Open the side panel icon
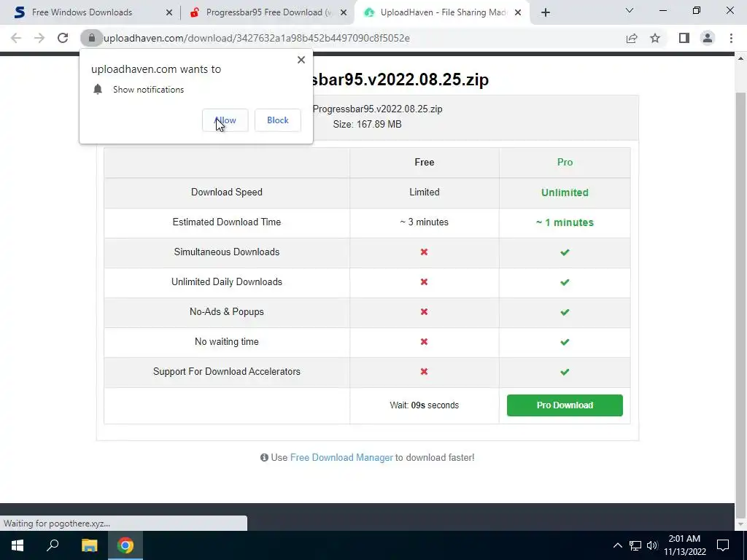The image size is (747, 560). click(x=684, y=38)
